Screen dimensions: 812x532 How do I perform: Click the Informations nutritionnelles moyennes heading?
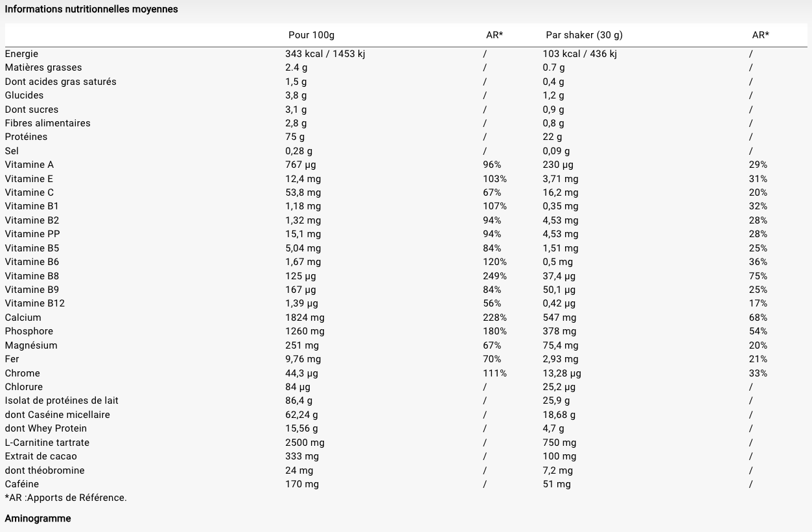coord(91,9)
